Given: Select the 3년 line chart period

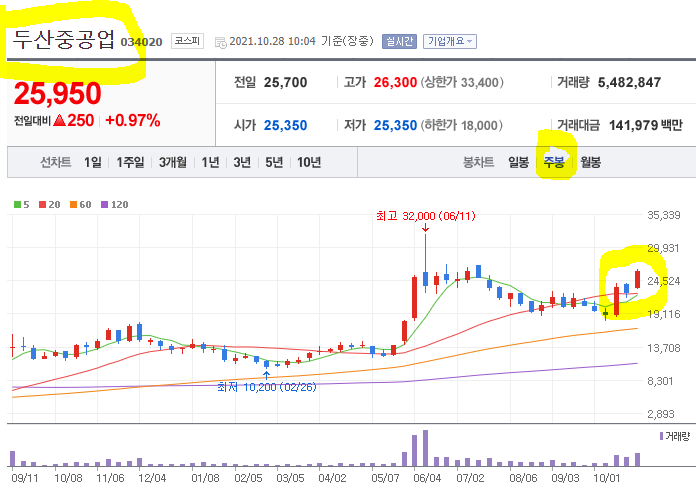Looking at the screenshot, I should (242, 163).
